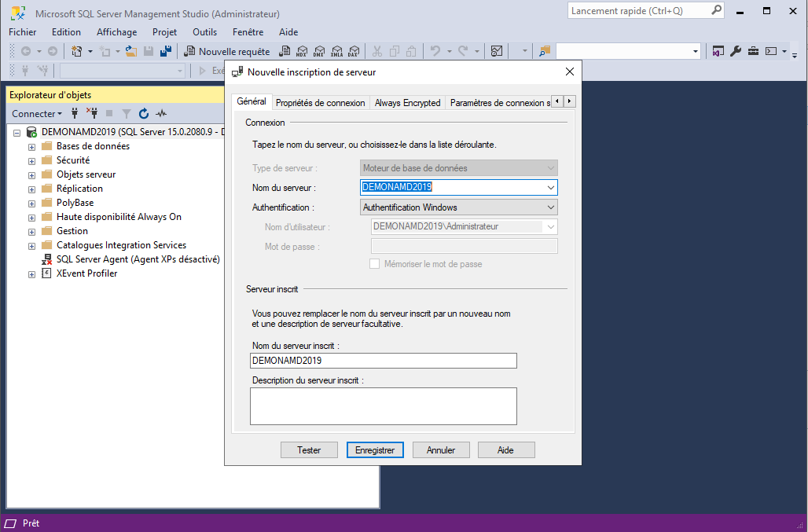Toggle the Mémoriser le mot de passe checkbox
The height and width of the screenshot is (532, 808).
(375, 264)
